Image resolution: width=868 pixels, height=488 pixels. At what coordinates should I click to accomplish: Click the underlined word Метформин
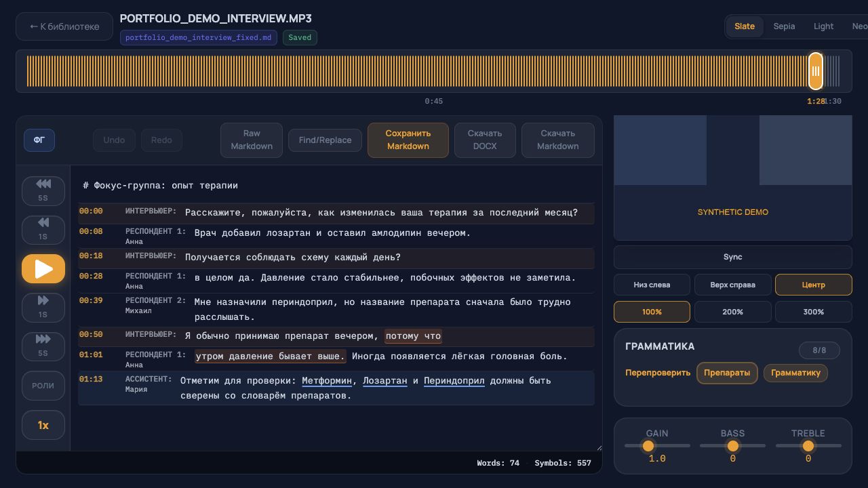pyautogui.click(x=327, y=381)
